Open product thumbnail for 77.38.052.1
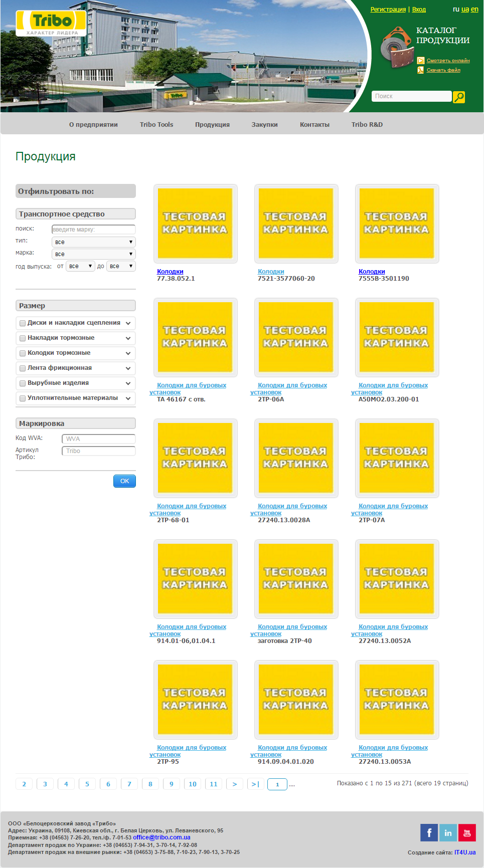The height and width of the screenshot is (868, 484). pos(195,224)
